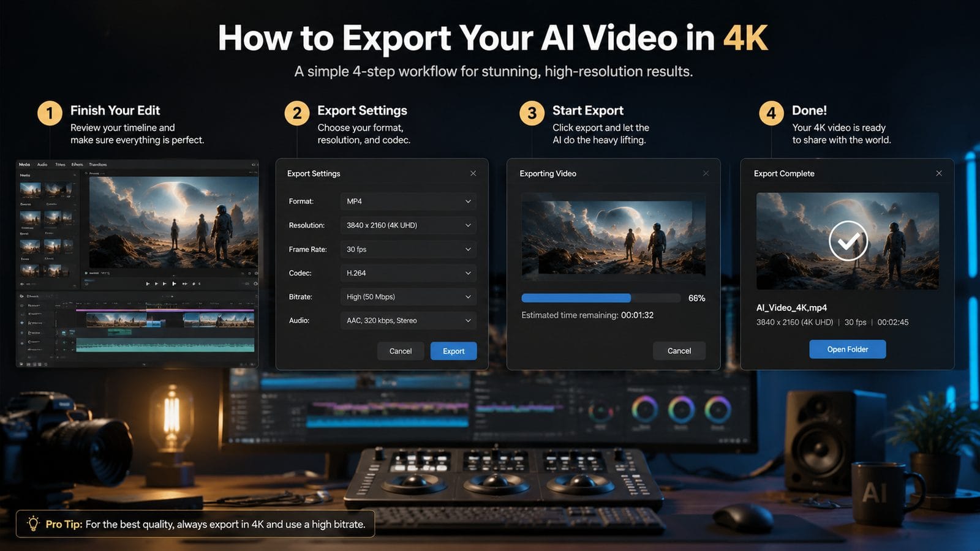
Task: Select the first video clip on the editor timeline
Action: coord(116,320)
